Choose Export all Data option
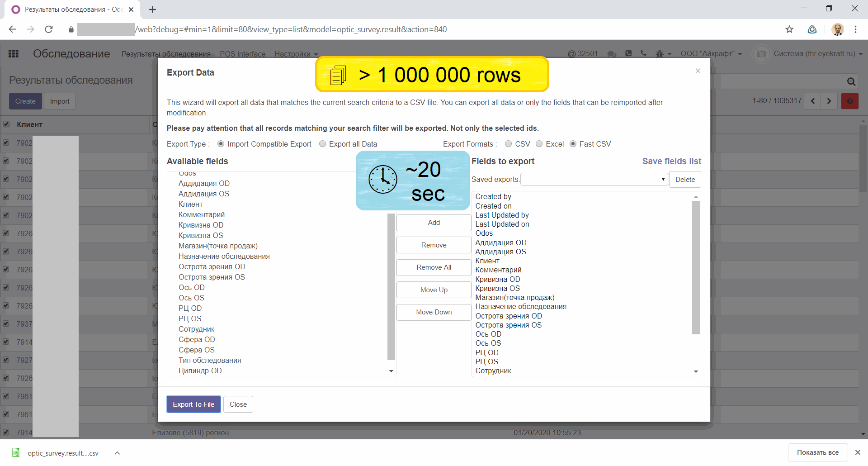Image resolution: width=868 pixels, height=466 pixels. coord(322,144)
